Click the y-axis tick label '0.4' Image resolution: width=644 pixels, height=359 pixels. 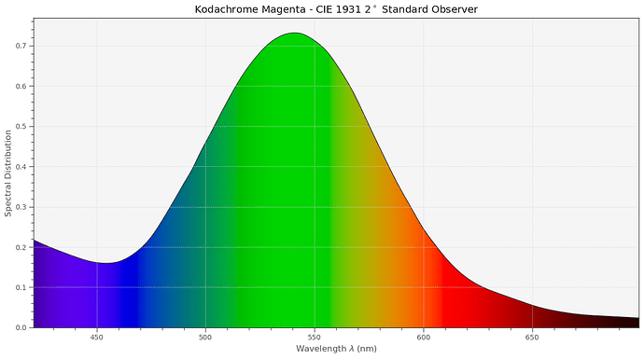21,167
